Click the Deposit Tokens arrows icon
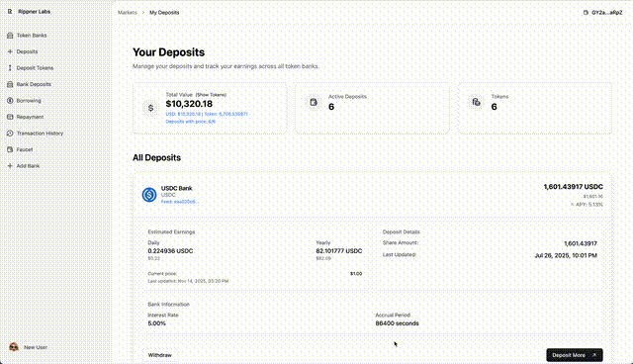The height and width of the screenshot is (364, 633). click(x=10, y=68)
